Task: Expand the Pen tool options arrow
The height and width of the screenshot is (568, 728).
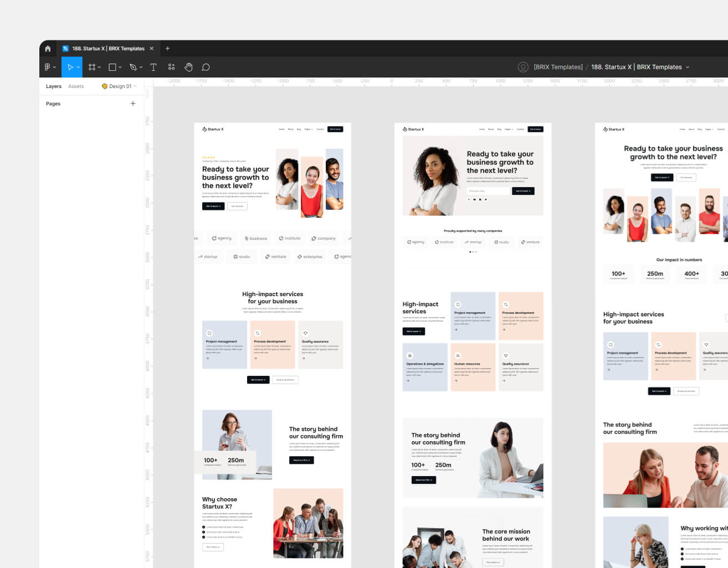Action: pyautogui.click(x=141, y=68)
